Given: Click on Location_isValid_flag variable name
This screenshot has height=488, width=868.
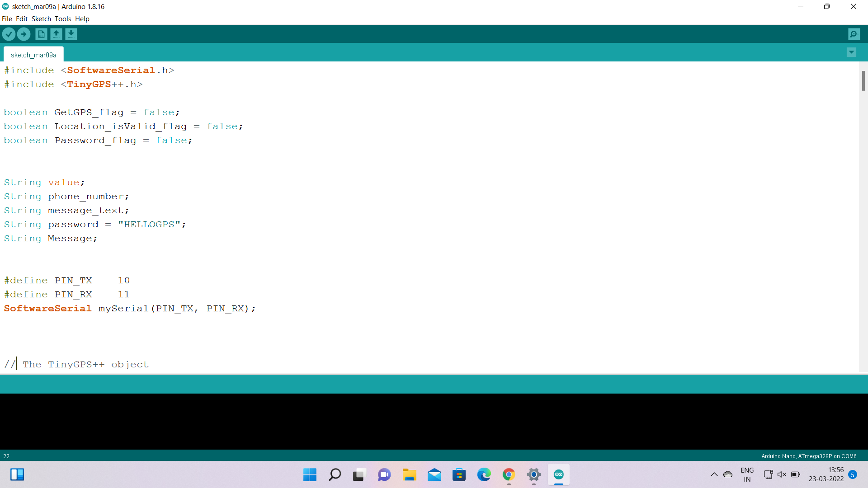Looking at the screenshot, I should (x=121, y=127).
